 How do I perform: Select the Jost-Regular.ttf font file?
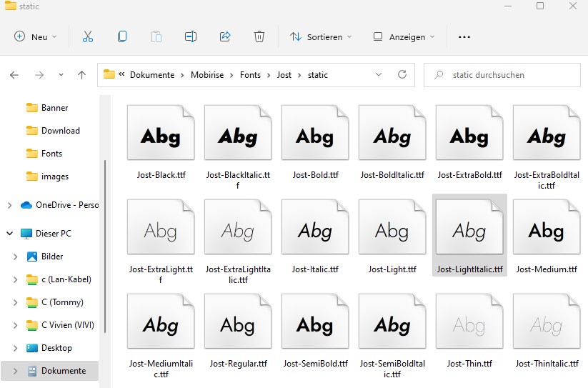[238, 332]
